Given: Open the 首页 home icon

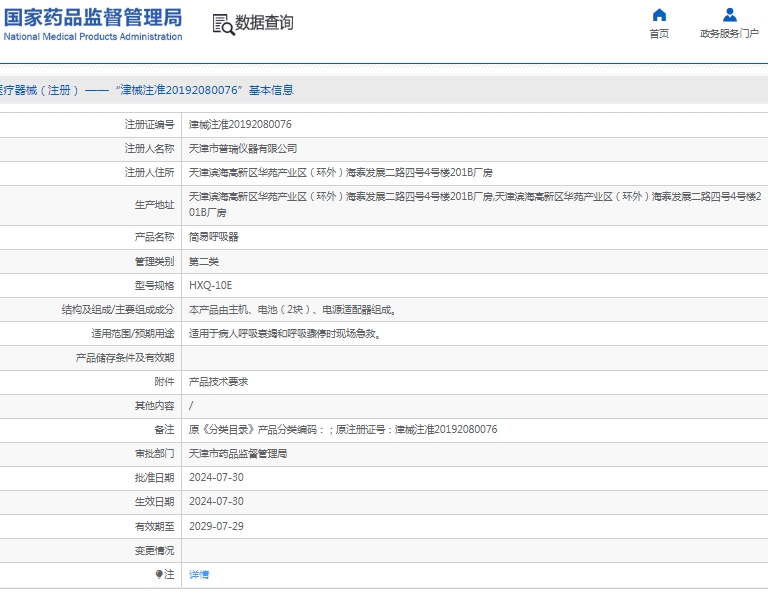Looking at the screenshot, I should 659,15.
